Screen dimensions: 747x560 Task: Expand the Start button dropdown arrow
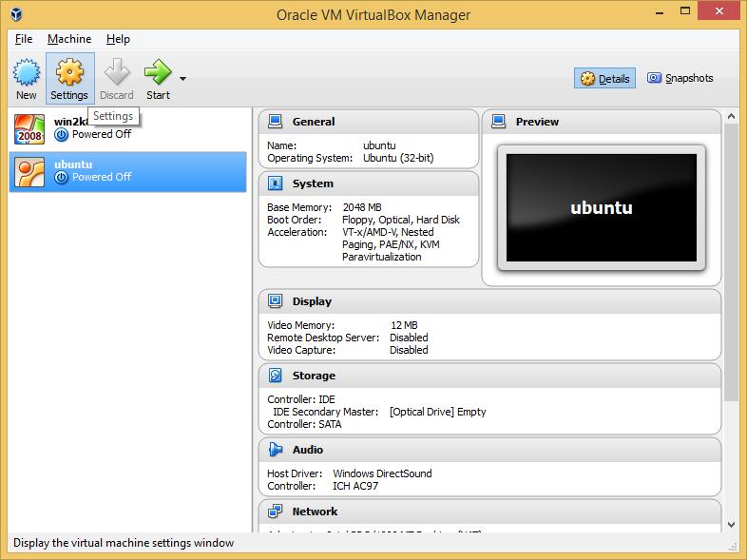tap(182, 79)
